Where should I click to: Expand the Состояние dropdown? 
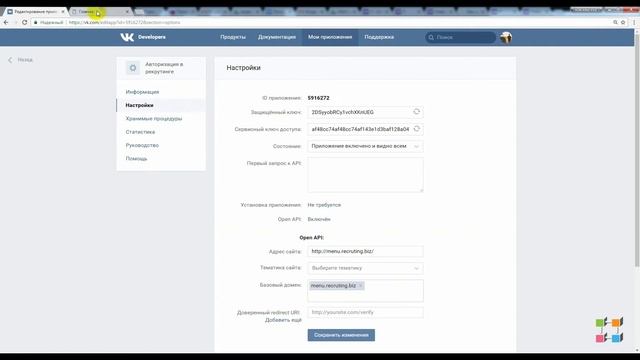point(365,146)
